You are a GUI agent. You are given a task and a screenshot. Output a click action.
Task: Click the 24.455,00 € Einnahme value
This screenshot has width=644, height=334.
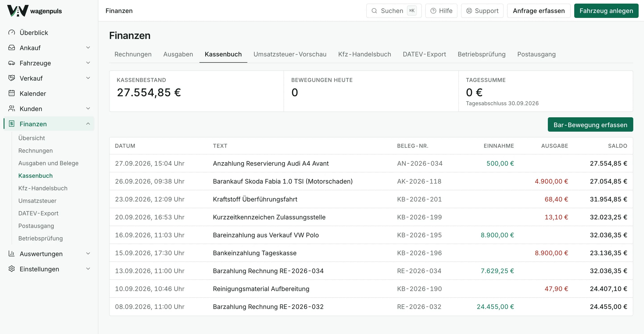pyautogui.click(x=495, y=307)
